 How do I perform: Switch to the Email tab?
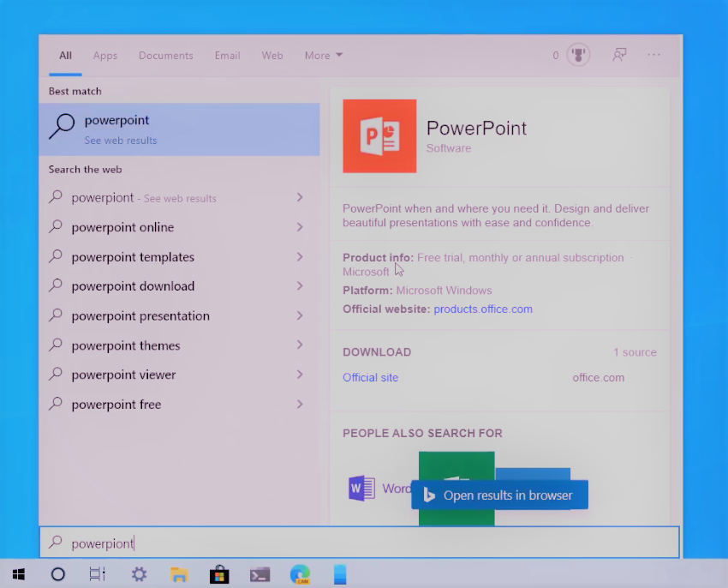point(227,56)
